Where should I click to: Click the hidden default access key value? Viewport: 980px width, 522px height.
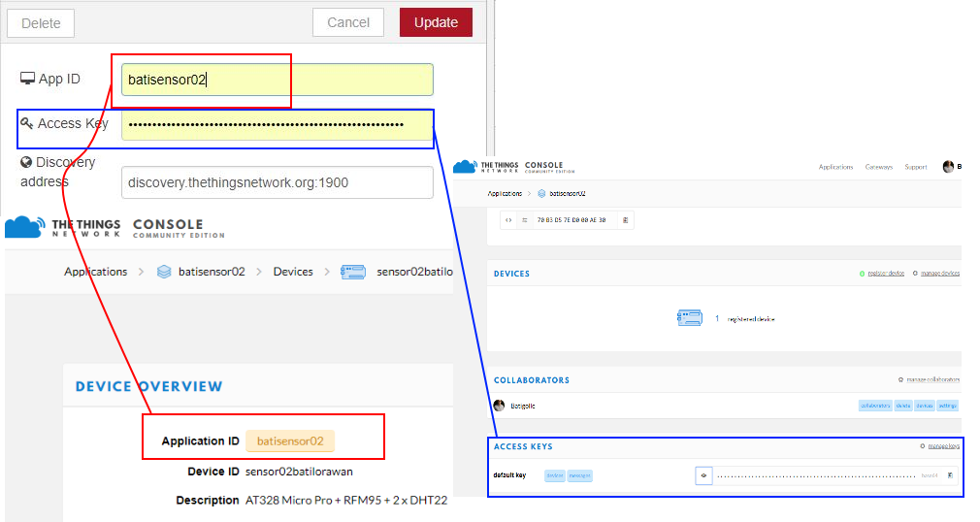click(816, 476)
